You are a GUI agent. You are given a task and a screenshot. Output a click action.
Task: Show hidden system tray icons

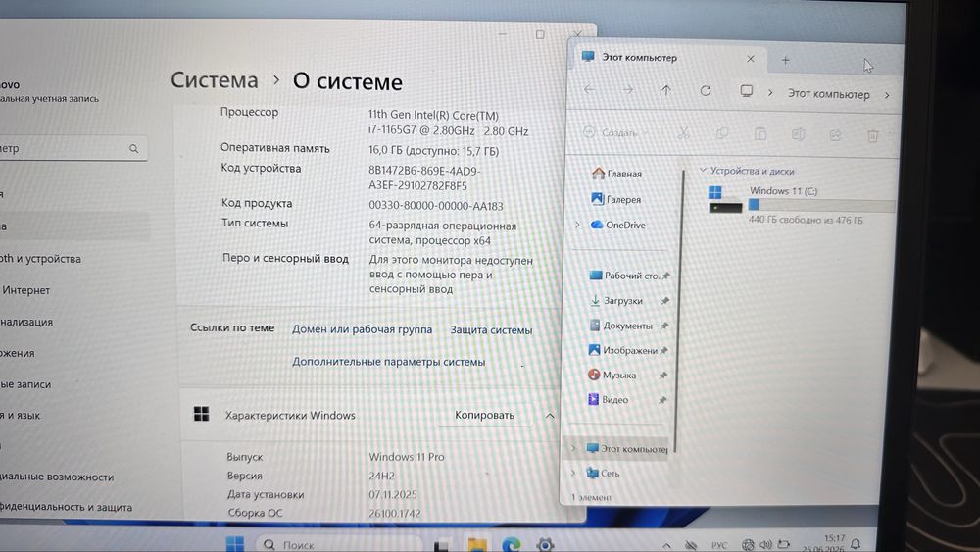[x=666, y=545]
